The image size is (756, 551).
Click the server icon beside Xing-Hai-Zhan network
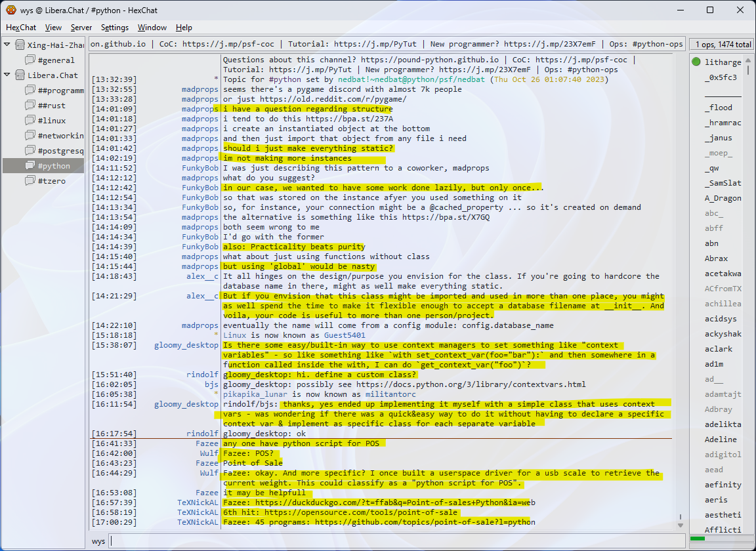tap(19, 45)
